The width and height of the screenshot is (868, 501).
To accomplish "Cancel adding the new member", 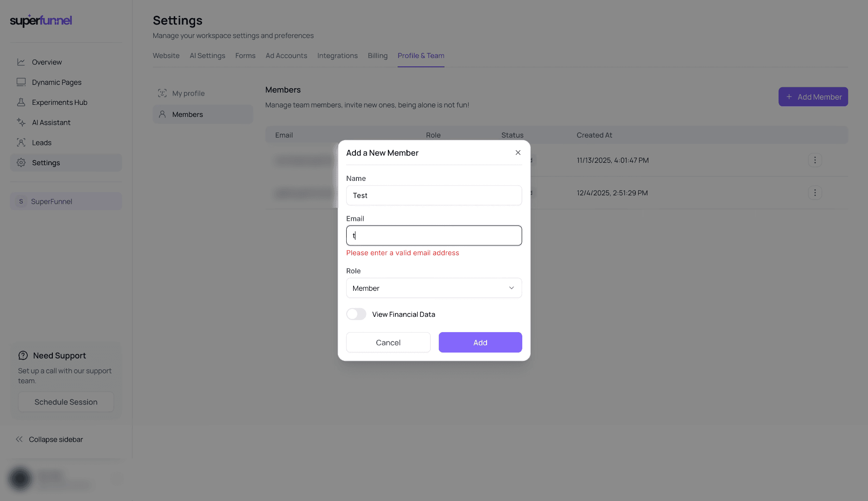I will coord(388,342).
